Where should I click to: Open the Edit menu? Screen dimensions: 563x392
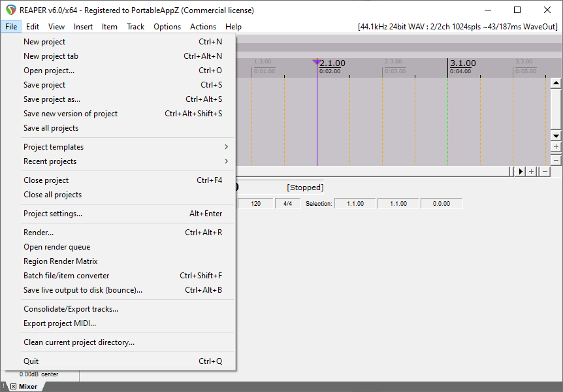32,27
